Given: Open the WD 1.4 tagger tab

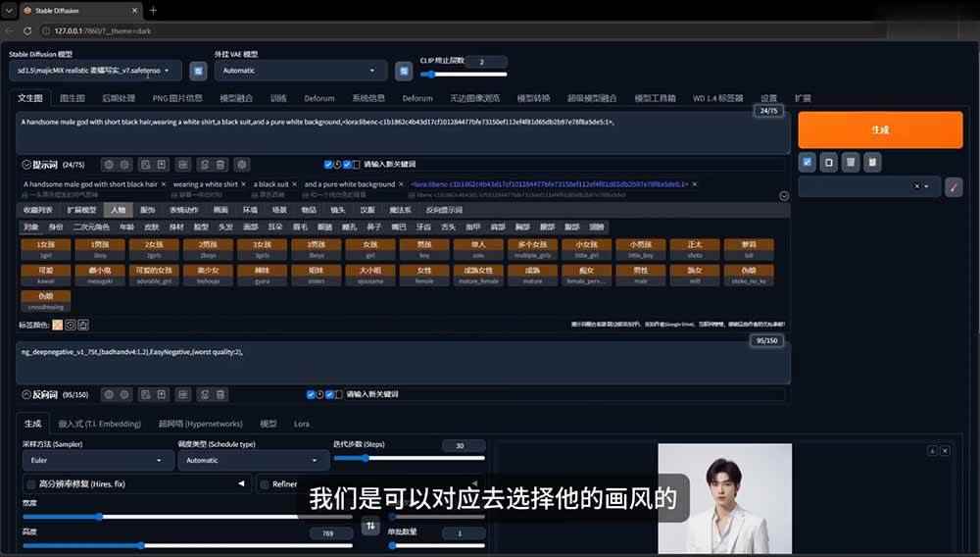Looking at the screenshot, I should [x=717, y=98].
